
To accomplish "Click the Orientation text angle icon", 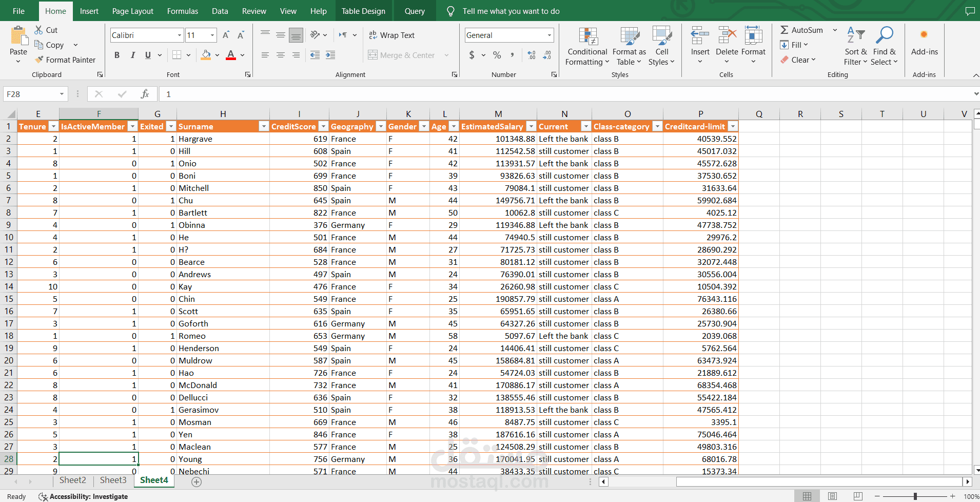I will [x=315, y=35].
